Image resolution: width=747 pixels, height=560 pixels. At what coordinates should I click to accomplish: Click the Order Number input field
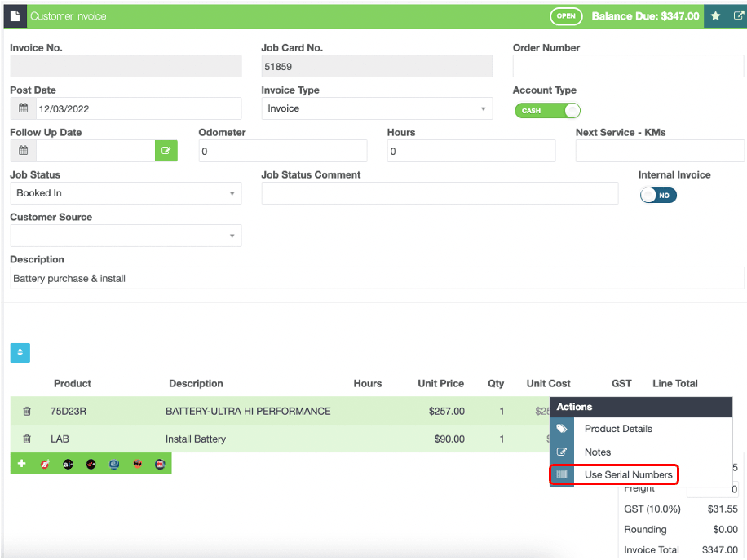click(628, 66)
